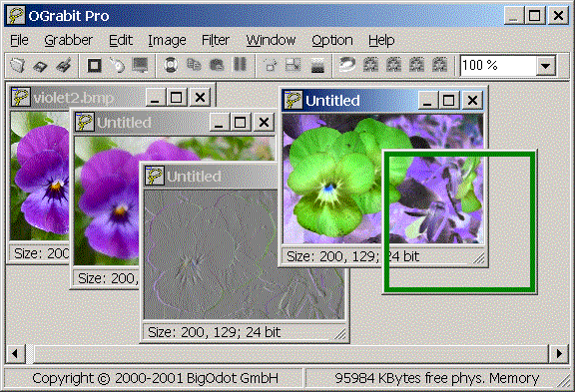Close the active green-flower Untitled window
This screenshot has height=392, width=575.
point(472,100)
